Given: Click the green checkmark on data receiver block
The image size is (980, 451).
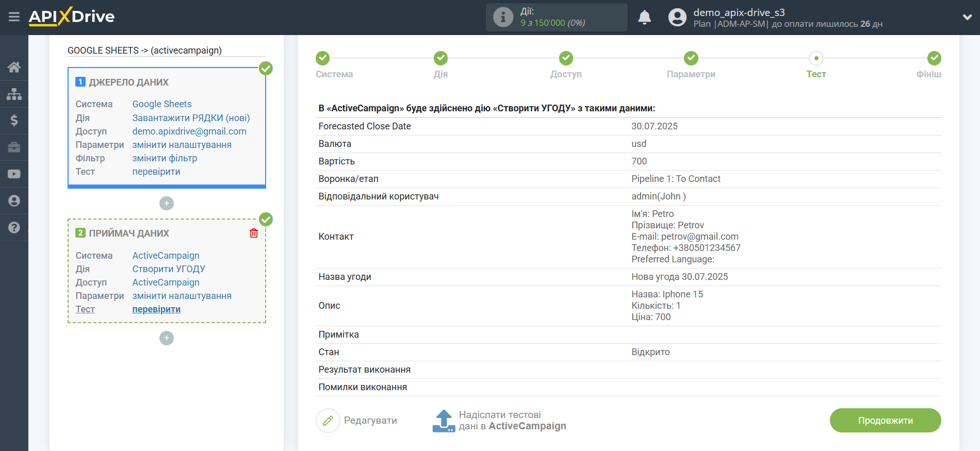Looking at the screenshot, I should [x=266, y=220].
